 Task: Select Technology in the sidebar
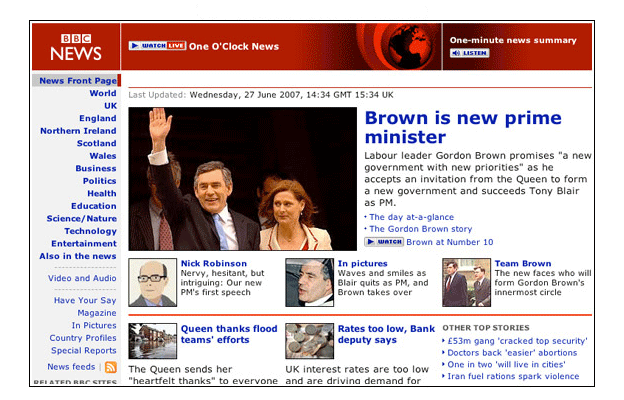pyautogui.click(x=90, y=231)
